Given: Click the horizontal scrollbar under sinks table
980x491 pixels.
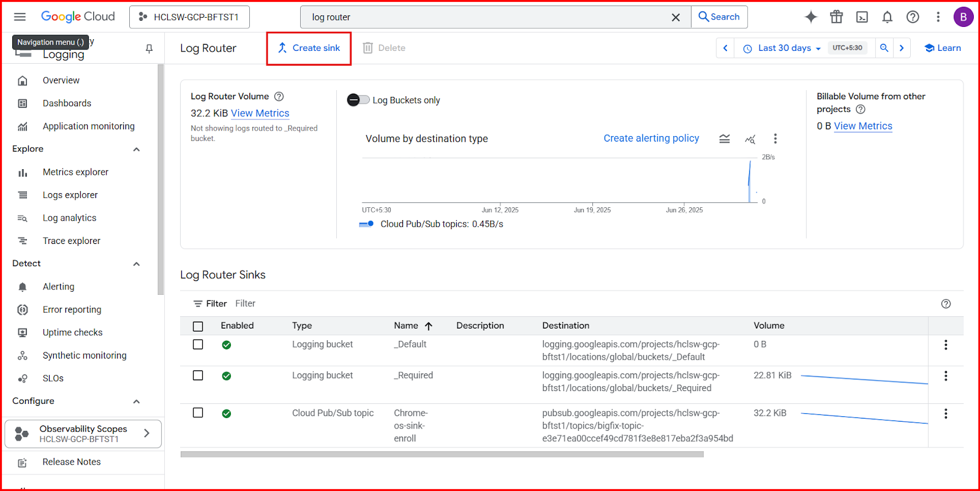Looking at the screenshot, I should coord(442,454).
